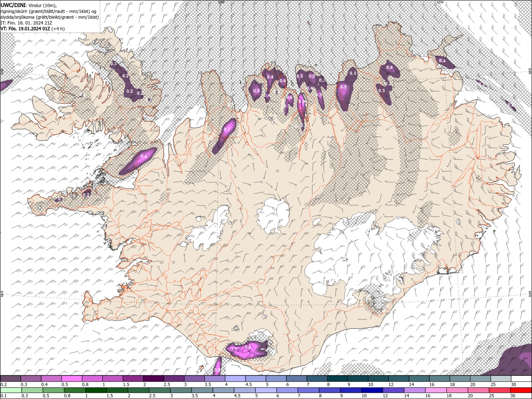The height and width of the screenshot is (399, 532).
Task: Select the 12 swatch in the upper legend row
Action: [x=398, y=379]
